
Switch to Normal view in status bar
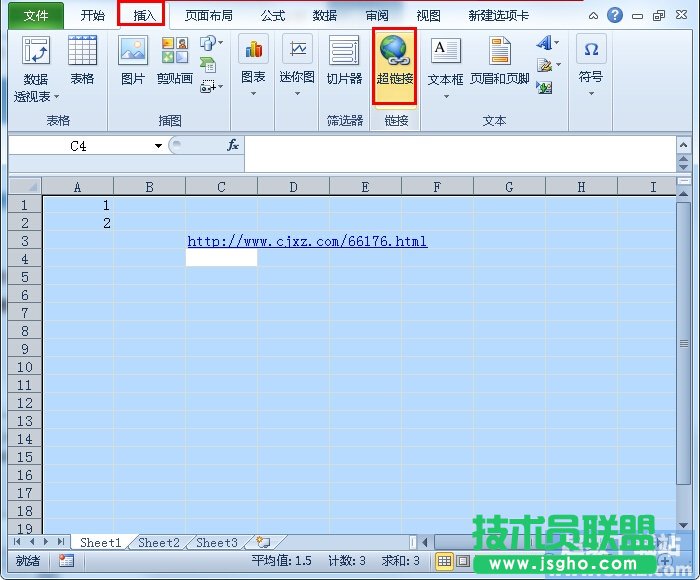444,561
